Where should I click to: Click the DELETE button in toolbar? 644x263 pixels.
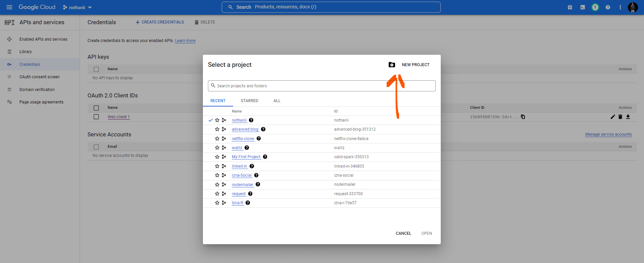tap(205, 22)
